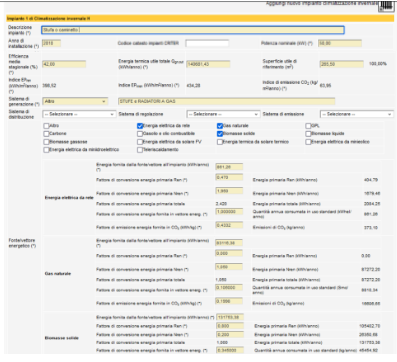Click the Indice EPnren value 434,28
This screenshot has width=397, height=362.
(x=193, y=86)
